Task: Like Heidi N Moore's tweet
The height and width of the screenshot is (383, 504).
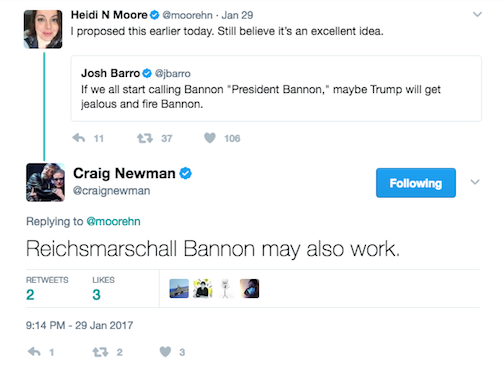Action: coord(210,138)
